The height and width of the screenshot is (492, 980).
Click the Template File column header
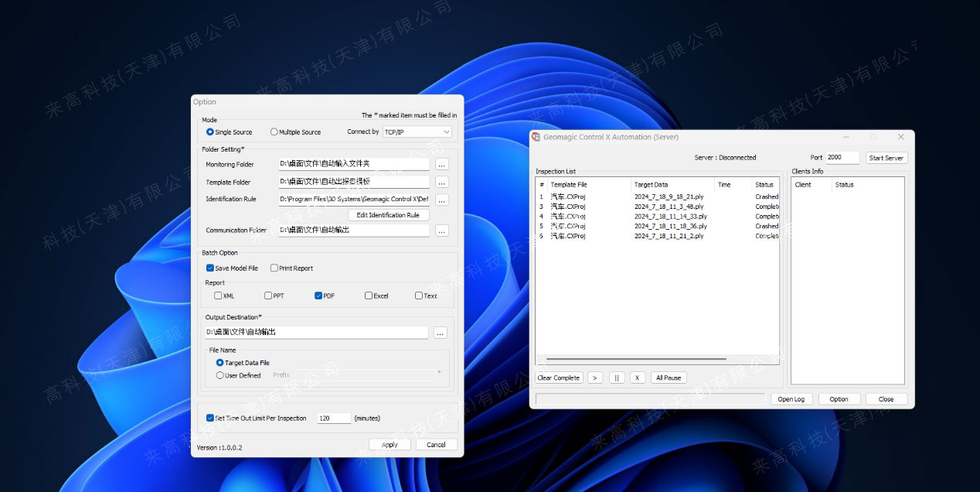click(x=589, y=185)
